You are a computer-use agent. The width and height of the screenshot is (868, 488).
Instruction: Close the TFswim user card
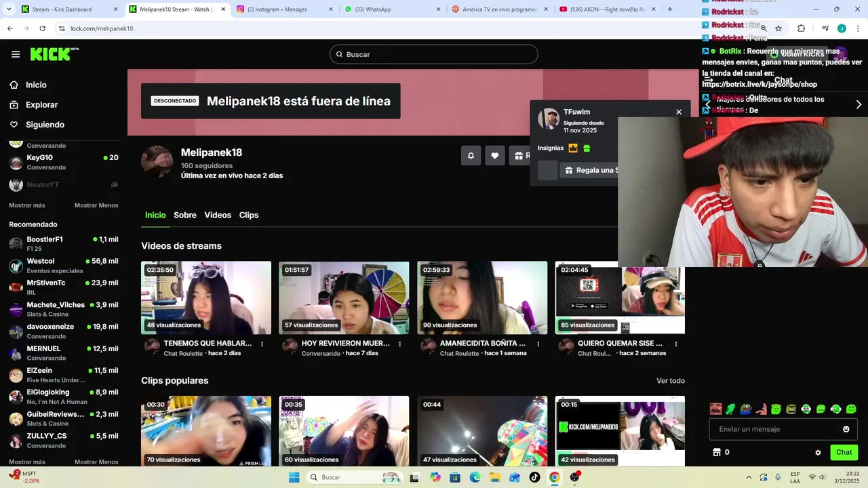pos(679,112)
